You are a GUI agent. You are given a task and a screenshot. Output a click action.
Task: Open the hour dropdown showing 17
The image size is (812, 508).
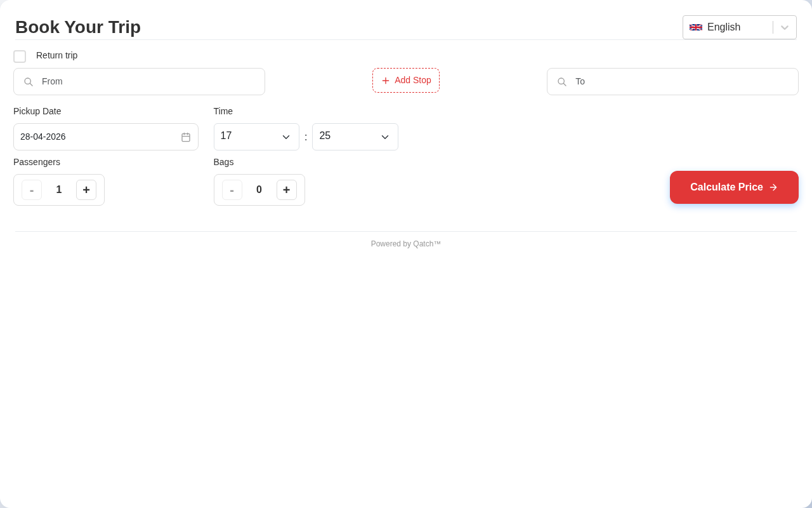tap(256, 137)
